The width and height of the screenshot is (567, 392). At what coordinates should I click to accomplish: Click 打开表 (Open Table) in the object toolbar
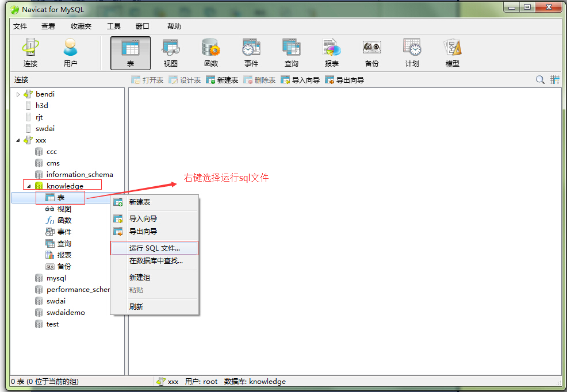(147, 80)
